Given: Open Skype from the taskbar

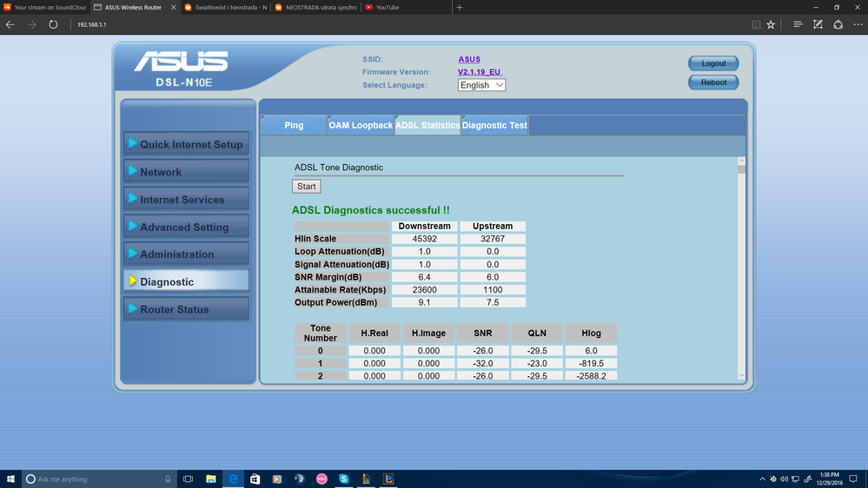Looking at the screenshot, I should coord(344,478).
